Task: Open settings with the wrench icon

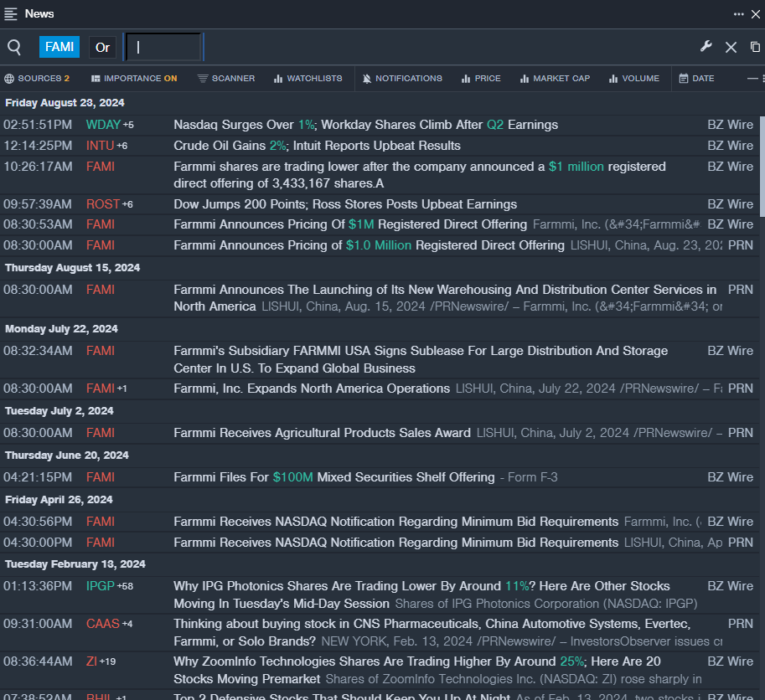Action: (706, 47)
